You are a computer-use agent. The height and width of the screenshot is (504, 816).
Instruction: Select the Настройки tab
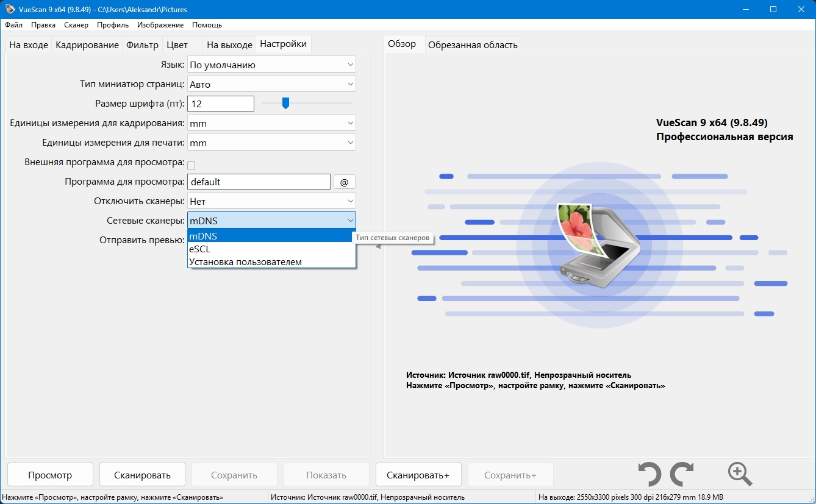pyautogui.click(x=284, y=44)
